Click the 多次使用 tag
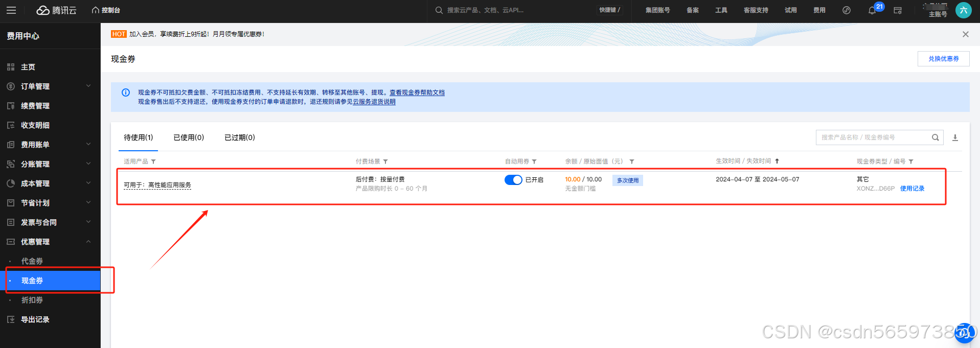The height and width of the screenshot is (348, 980). click(628, 180)
